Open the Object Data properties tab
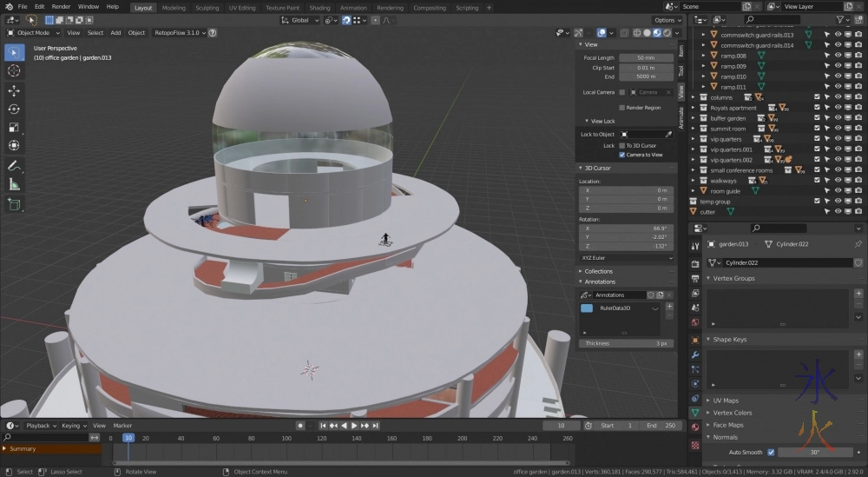 (x=695, y=412)
